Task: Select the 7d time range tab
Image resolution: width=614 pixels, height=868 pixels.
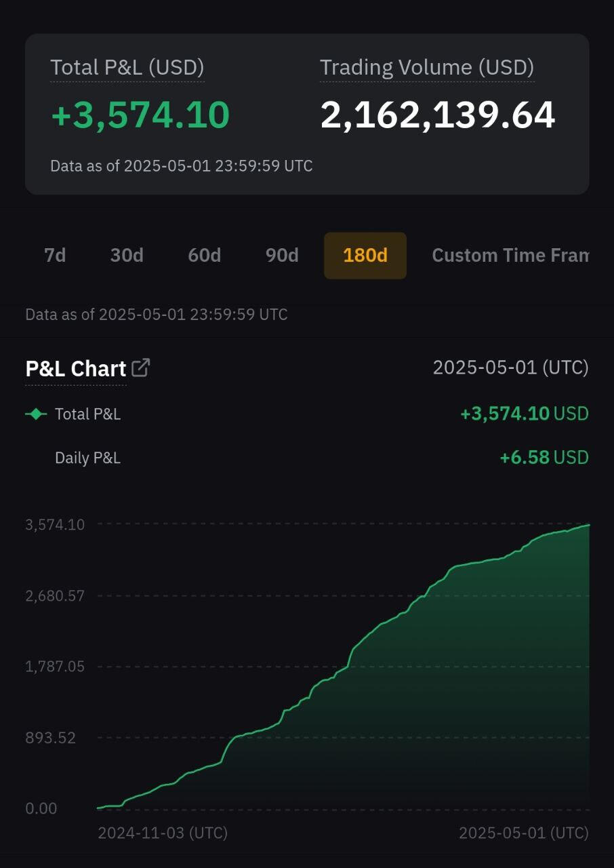Action: tap(55, 256)
